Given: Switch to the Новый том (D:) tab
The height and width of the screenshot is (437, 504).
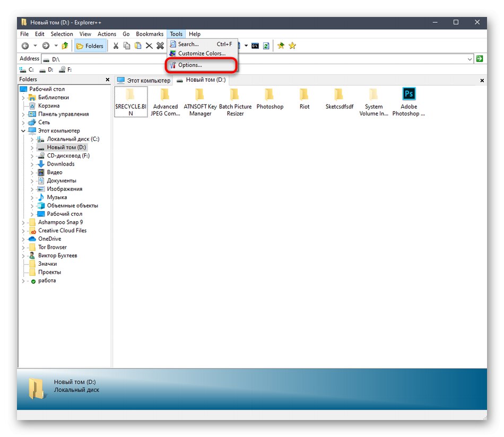Looking at the screenshot, I should point(201,80).
